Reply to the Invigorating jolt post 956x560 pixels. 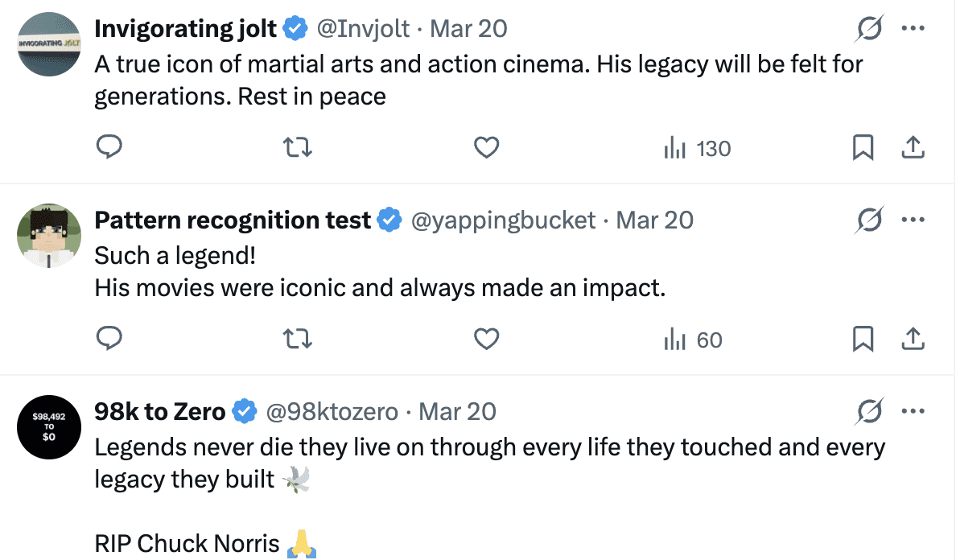tap(109, 147)
